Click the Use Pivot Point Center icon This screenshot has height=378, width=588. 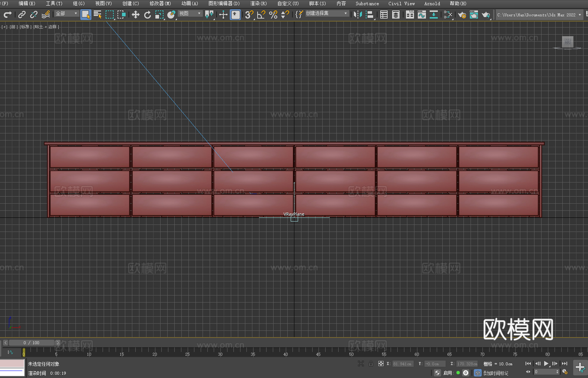click(x=209, y=14)
